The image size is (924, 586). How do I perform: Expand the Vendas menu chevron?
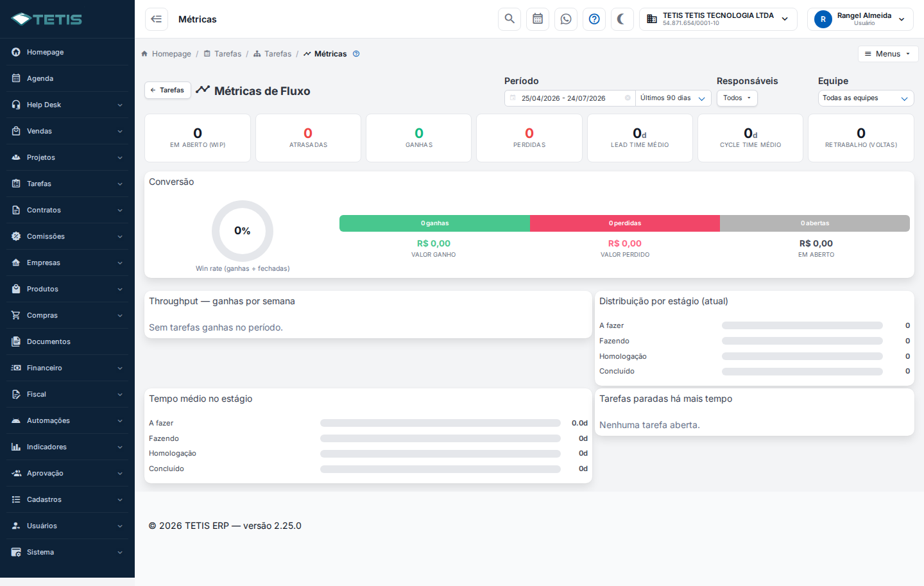120,131
